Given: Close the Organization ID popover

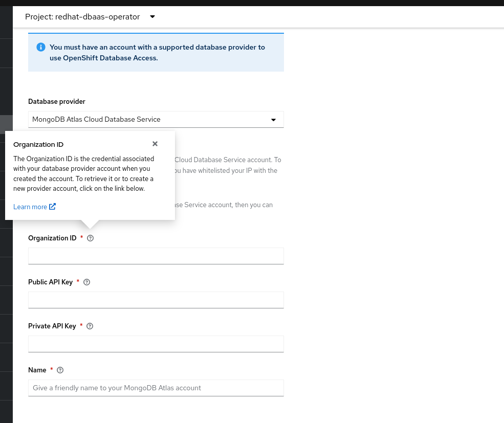Looking at the screenshot, I should coord(155,144).
